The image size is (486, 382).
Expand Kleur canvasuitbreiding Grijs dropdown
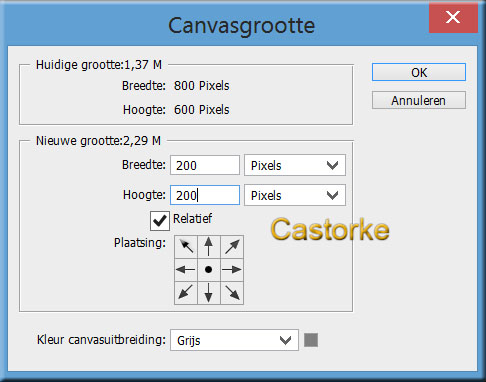point(234,340)
